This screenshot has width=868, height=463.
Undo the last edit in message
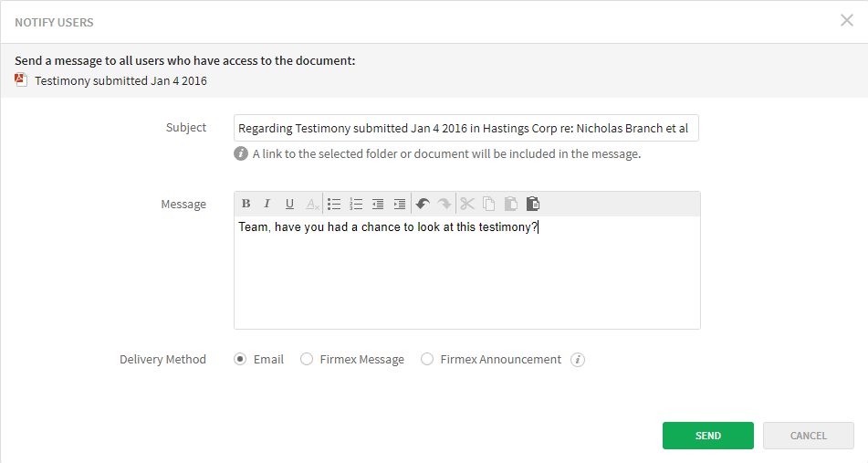422,204
